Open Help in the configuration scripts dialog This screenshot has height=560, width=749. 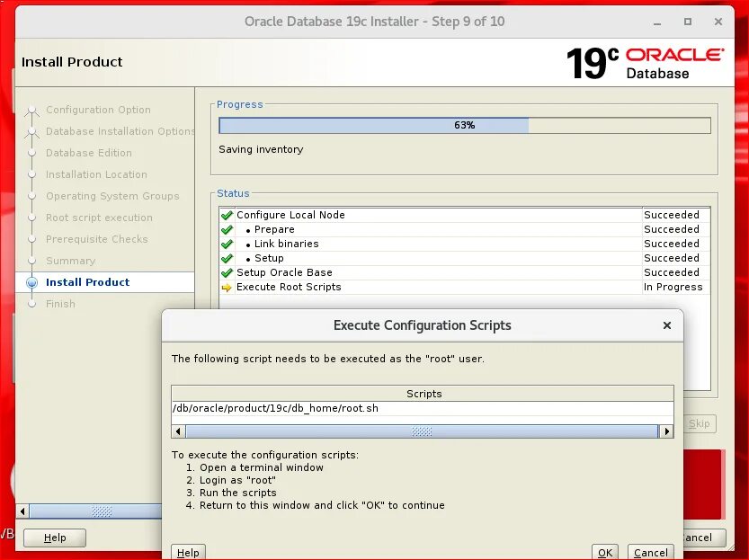(x=188, y=552)
